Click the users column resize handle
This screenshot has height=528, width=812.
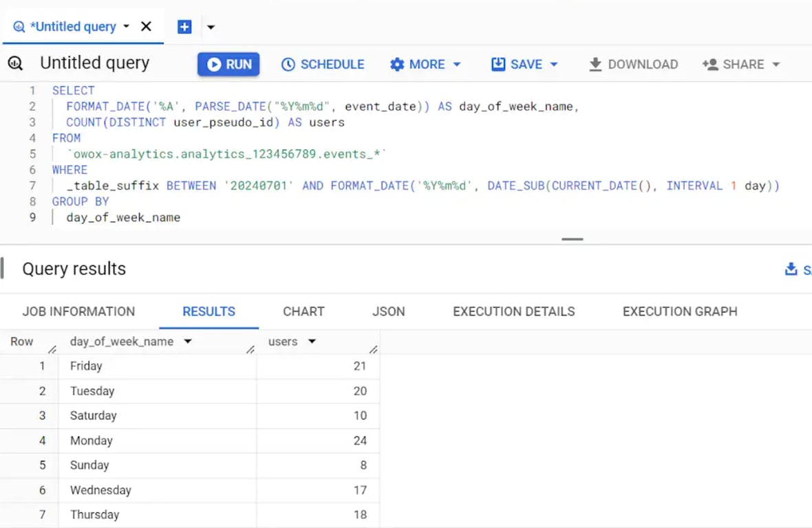click(x=374, y=349)
